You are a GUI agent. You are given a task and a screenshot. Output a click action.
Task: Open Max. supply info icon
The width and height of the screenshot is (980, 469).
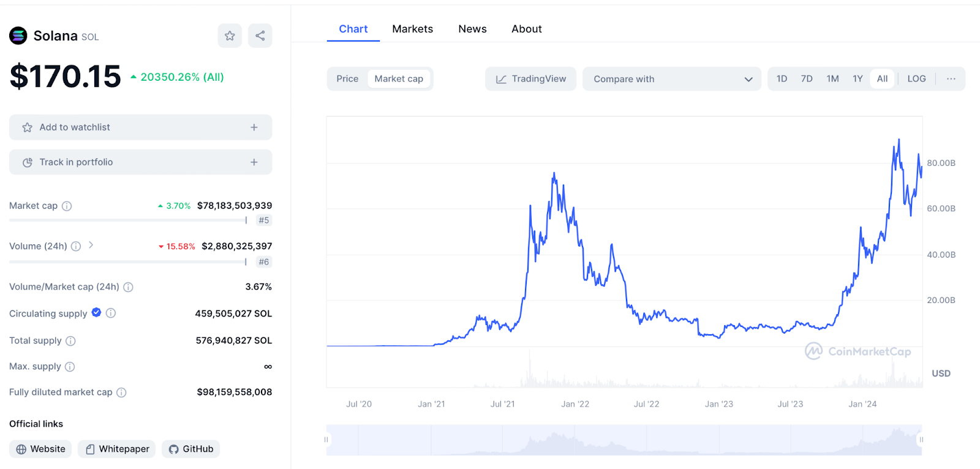coord(70,367)
